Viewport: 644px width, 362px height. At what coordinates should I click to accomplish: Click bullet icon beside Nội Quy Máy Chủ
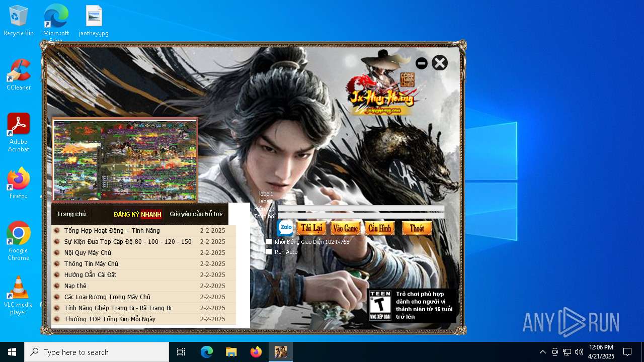pyautogui.click(x=57, y=253)
